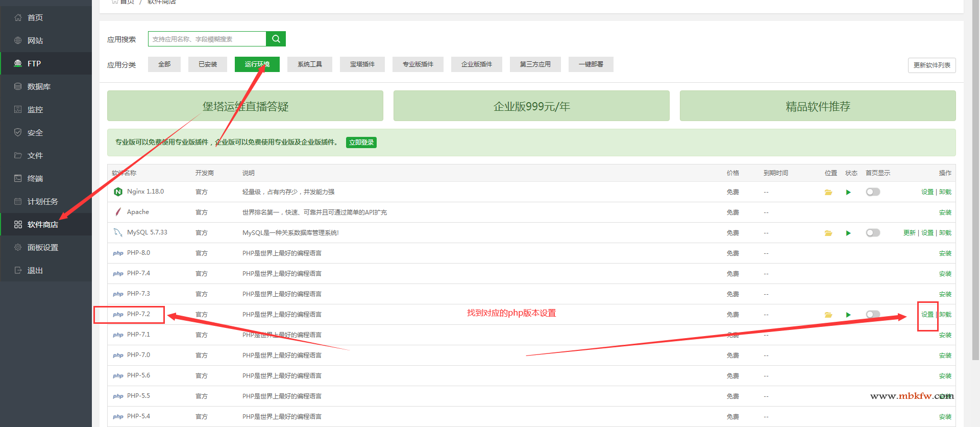Open Nginx 1.18.0 folder location icon
This screenshot has height=427, width=980.
point(828,192)
